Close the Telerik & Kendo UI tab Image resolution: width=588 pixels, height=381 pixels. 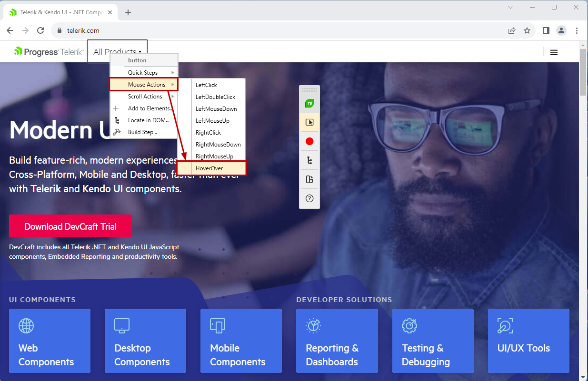tap(110, 12)
